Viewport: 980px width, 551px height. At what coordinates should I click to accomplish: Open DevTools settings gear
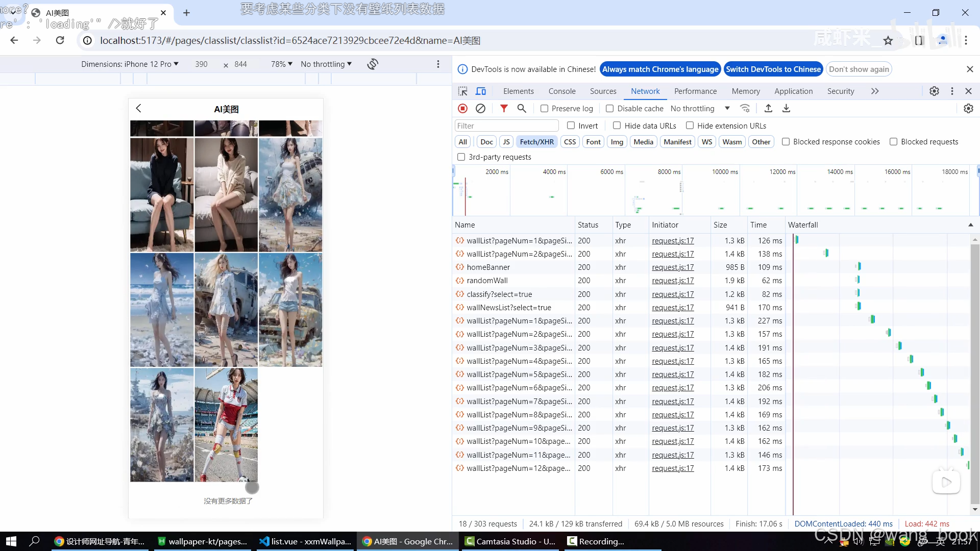coord(934,91)
